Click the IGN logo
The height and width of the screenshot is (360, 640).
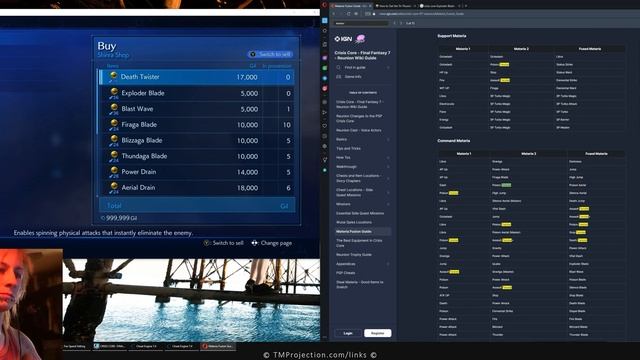(x=343, y=39)
